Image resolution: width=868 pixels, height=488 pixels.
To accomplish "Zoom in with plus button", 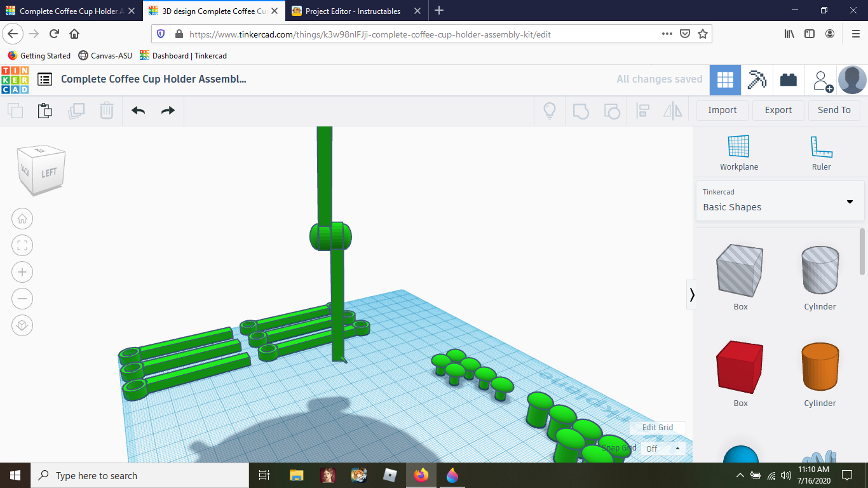I will click(22, 273).
